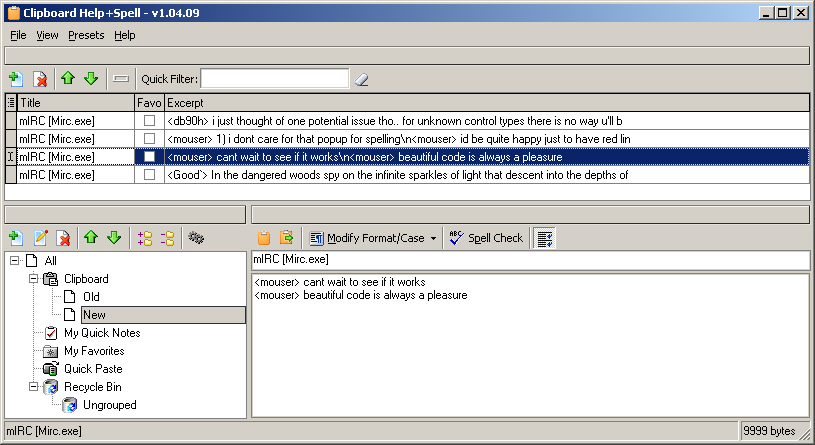
Task: Move group down with the tree toolbar down arrow
Action: [x=114, y=238]
